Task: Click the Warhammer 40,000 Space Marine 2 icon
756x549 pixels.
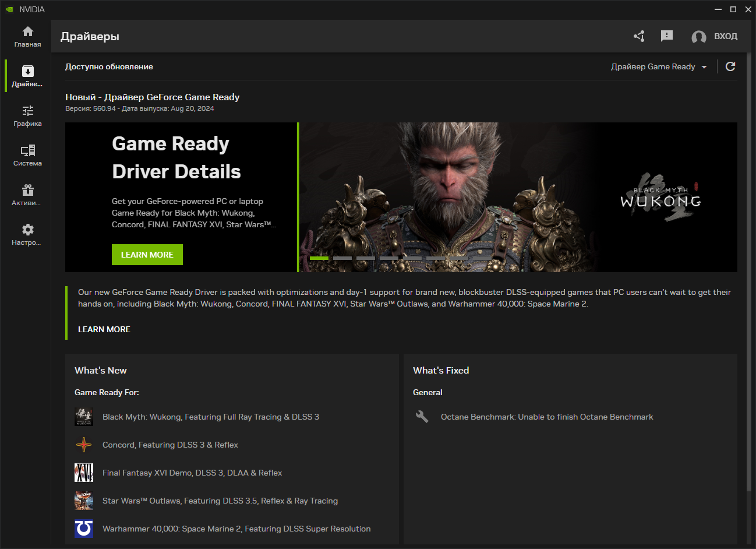Action: tap(84, 529)
